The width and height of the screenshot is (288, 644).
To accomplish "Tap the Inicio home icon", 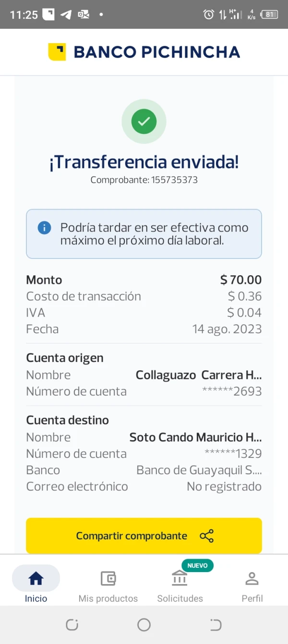I will [36, 578].
